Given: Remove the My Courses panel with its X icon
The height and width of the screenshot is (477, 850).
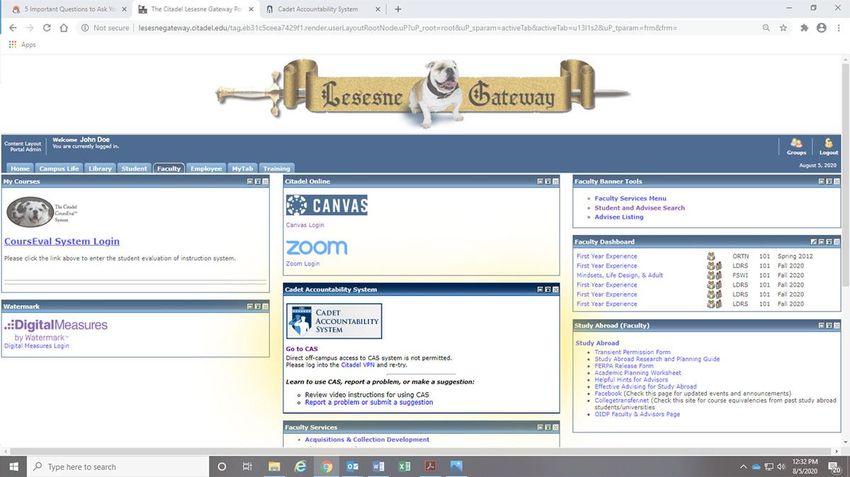Looking at the screenshot, I should [265, 182].
